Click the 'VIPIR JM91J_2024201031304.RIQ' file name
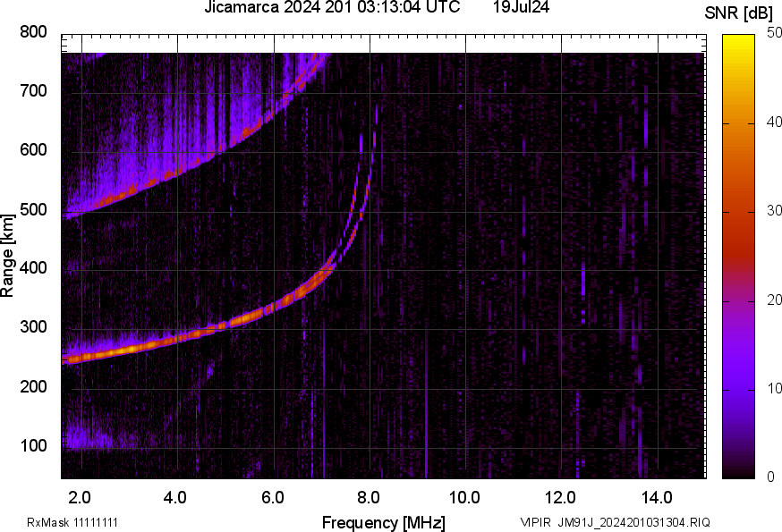 click(615, 523)
